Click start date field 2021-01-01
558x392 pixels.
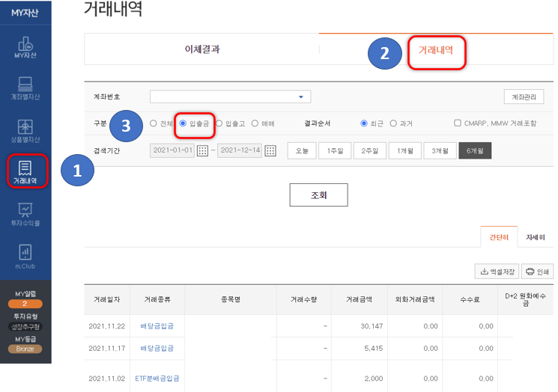pos(172,150)
